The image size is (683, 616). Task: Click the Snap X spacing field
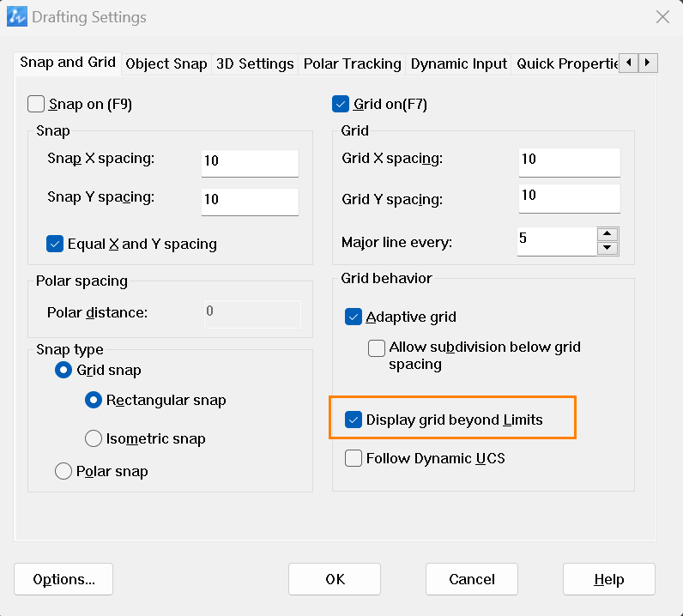(250, 163)
